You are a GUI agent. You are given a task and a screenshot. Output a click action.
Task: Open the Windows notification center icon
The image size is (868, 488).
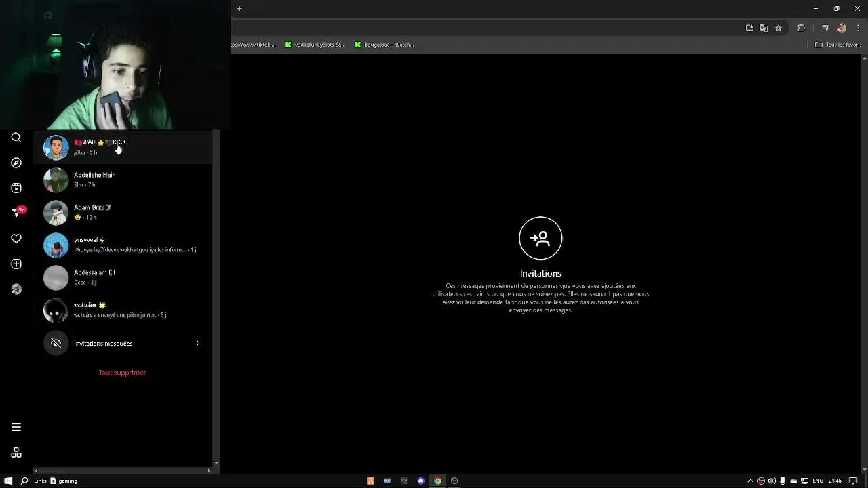coord(854,481)
